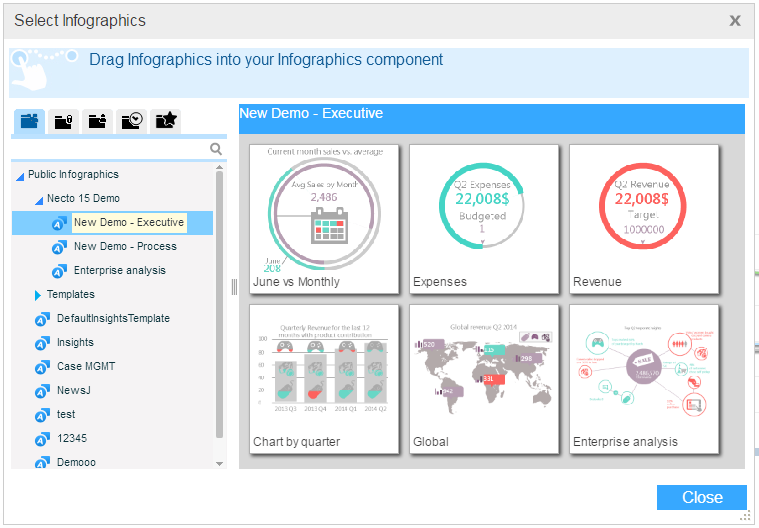Switch to the private locked folder tab
759x528 pixels.
click(63, 121)
